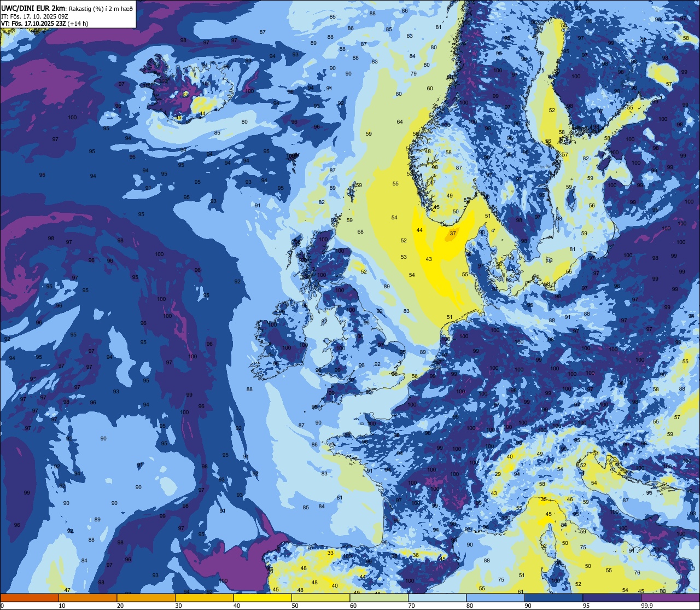The width and height of the screenshot is (700, 610).
Task: Click the legend label 99.9
Action: click(x=647, y=606)
